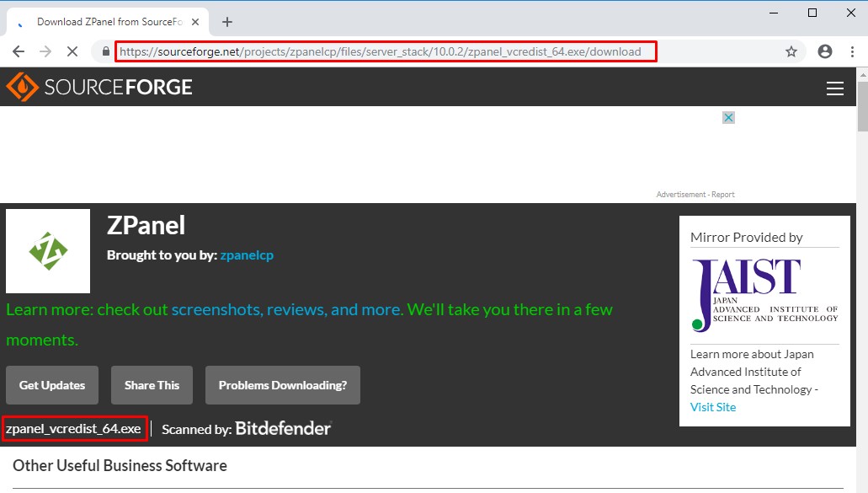
Task: Click the Mirror Provided by heading
Action: (x=746, y=237)
